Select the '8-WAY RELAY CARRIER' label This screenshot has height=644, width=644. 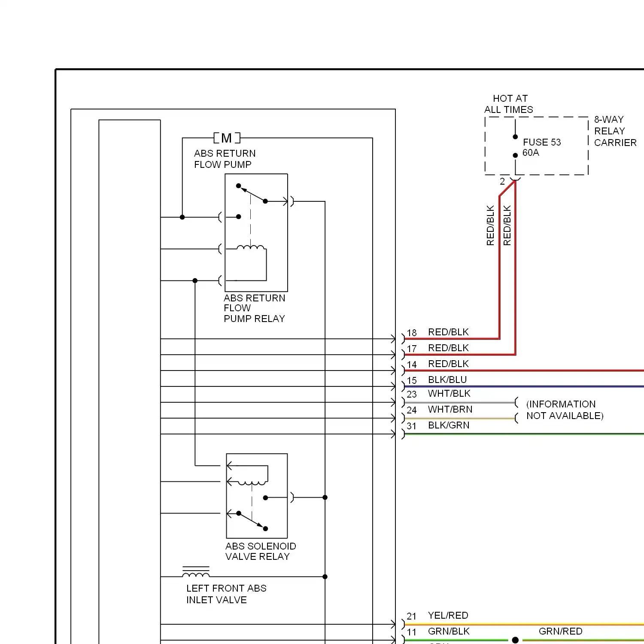click(615, 131)
